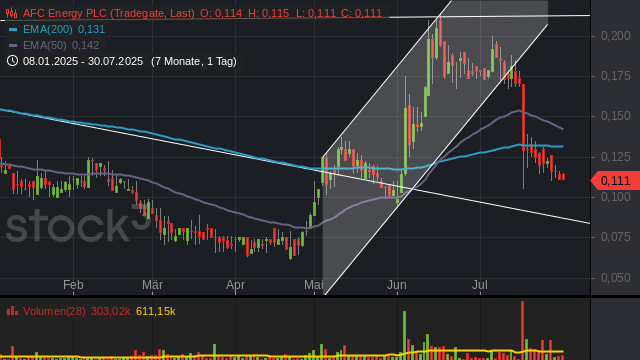Image resolution: width=640 pixels, height=360 pixels.
Task: Click the yellow 611,15k average volume value
Action: 156,311
